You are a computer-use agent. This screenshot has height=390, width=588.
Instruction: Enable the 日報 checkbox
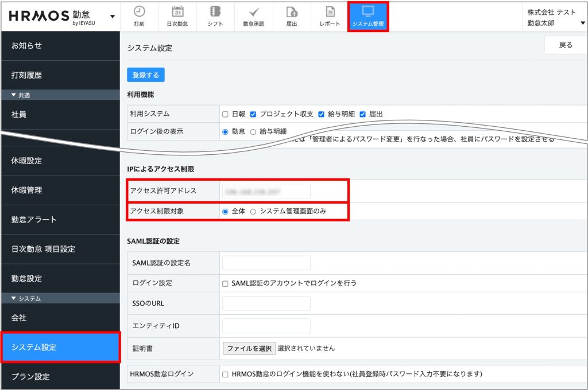(x=226, y=114)
